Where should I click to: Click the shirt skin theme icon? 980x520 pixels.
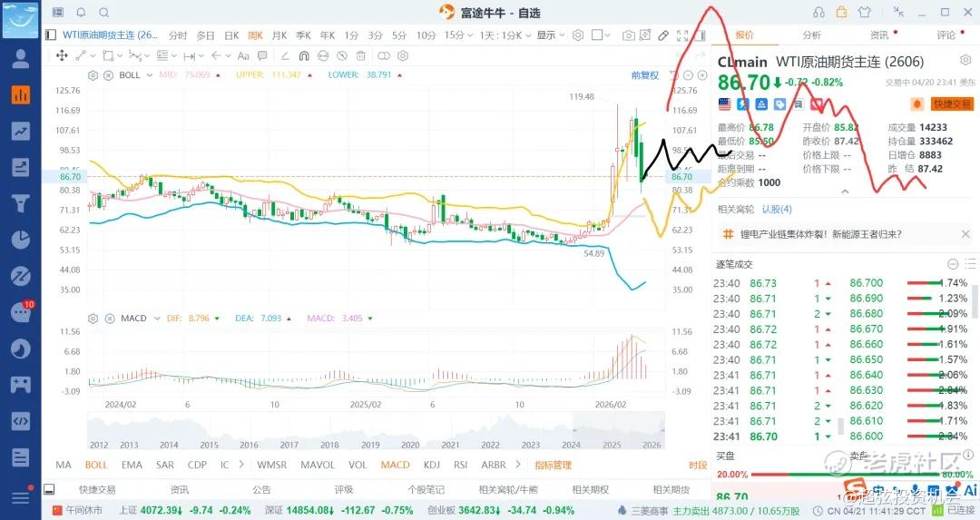(865, 12)
